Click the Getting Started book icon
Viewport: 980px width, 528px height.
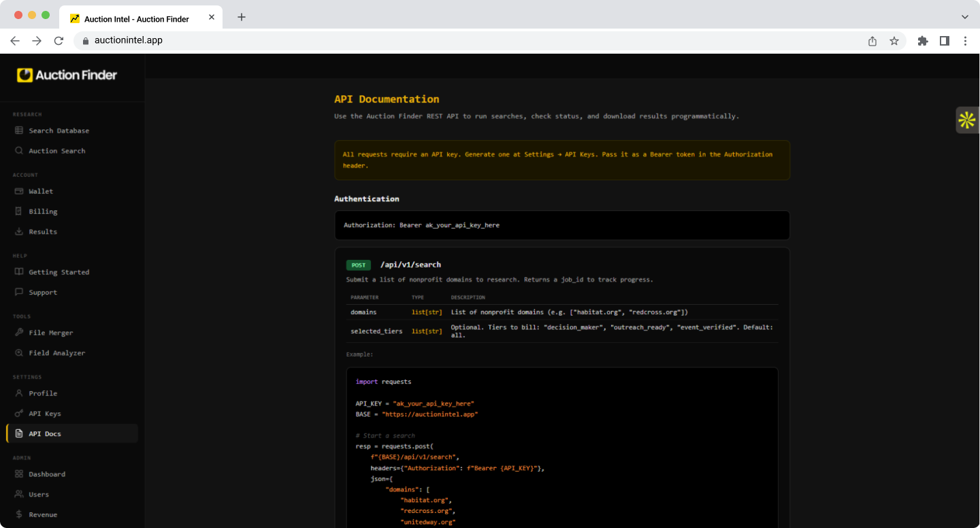click(19, 272)
